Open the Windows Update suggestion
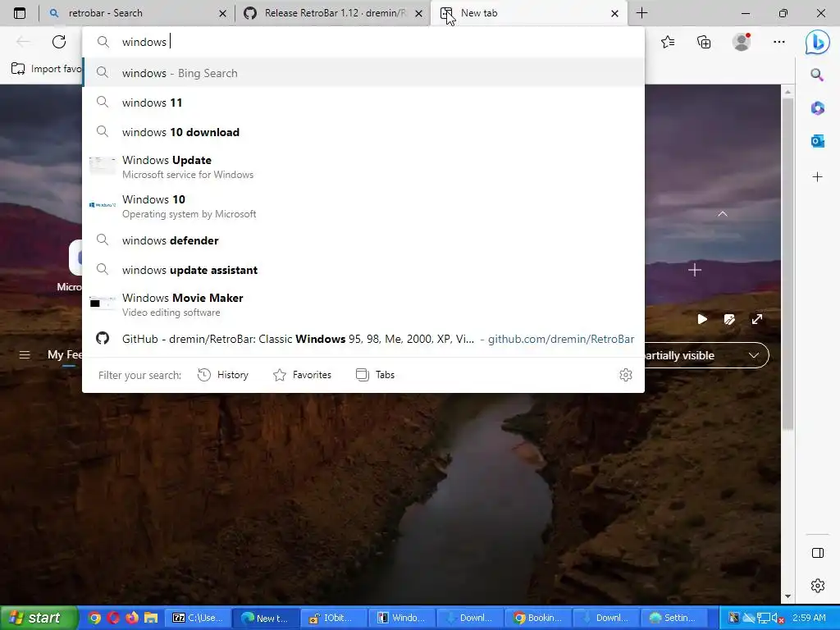The width and height of the screenshot is (840, 630). [363, 167]
